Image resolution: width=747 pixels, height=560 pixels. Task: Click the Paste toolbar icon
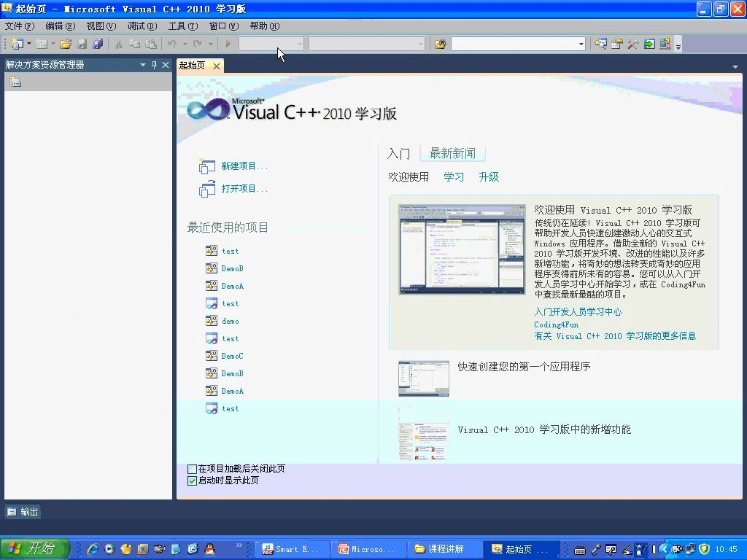(151, 44)
